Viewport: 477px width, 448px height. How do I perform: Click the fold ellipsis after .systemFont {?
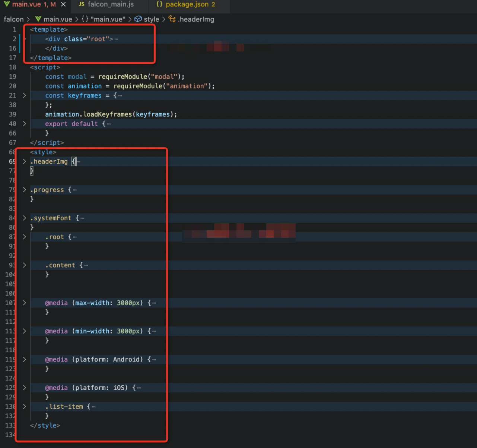pos(82,218)
